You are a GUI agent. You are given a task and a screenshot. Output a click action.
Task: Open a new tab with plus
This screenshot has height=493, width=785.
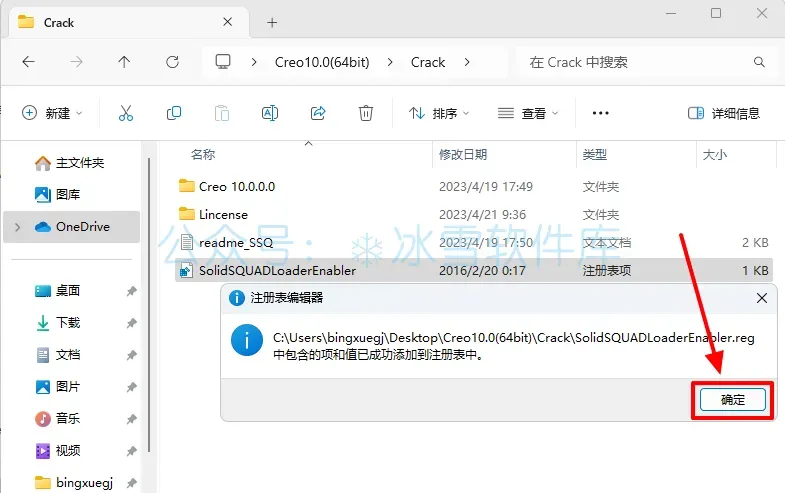coord(272,23)
